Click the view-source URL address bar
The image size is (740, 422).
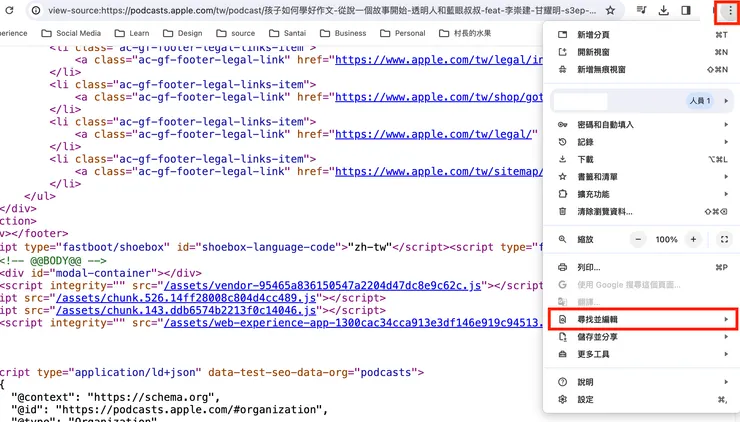click(x=322, y=10)
